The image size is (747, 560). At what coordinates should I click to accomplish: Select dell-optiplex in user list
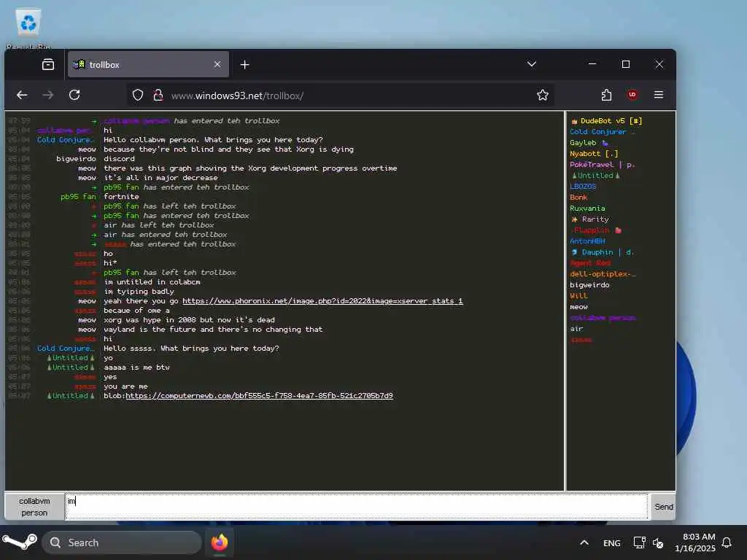(x=603, y=274)
